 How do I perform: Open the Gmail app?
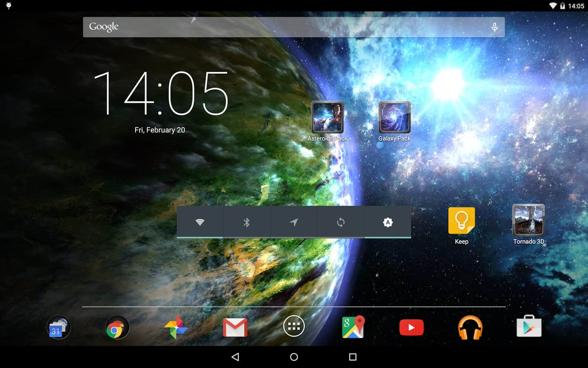coord(235,328)
